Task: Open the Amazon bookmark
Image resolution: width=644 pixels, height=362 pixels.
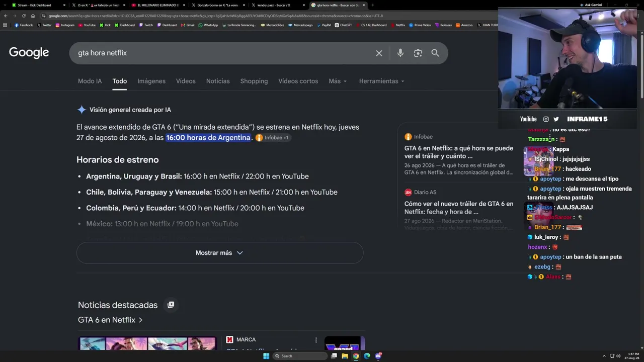Action: [464, 25]
